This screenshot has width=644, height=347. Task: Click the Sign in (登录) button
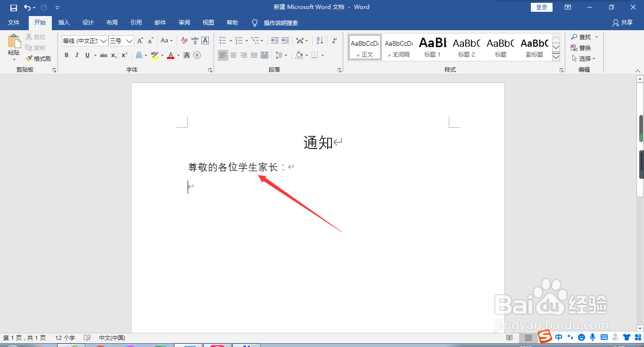[x=542, y=7]
